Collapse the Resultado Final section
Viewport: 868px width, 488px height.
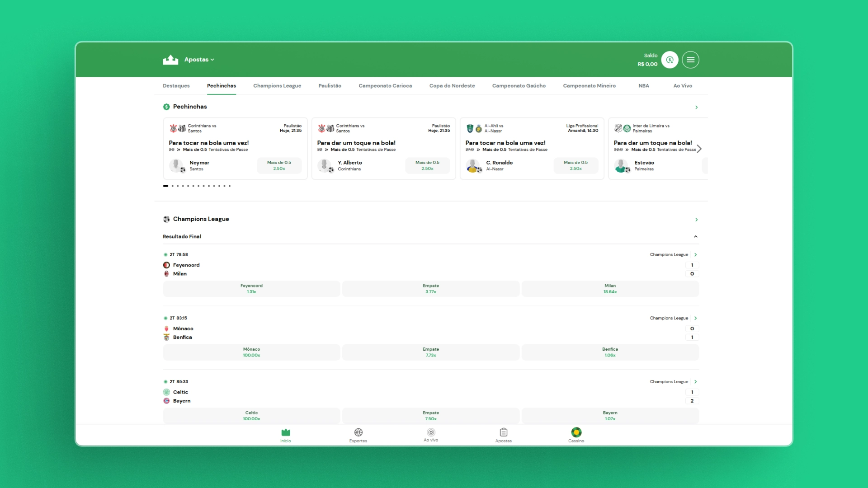[x=696, y=236]
